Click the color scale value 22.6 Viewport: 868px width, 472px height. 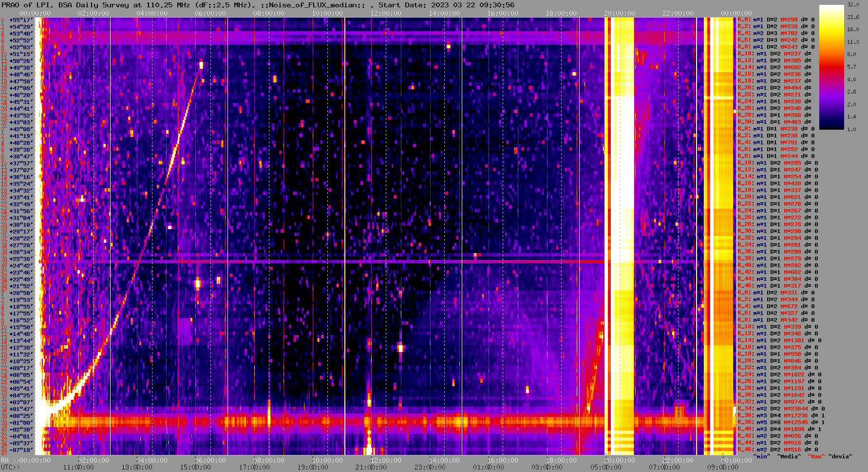[853, 17]
